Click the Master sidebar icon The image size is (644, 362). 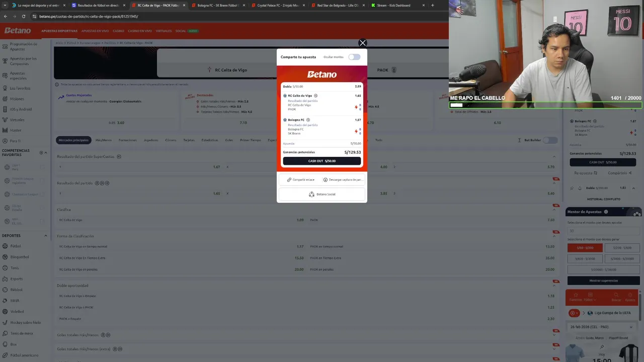(x=5, y=130)
